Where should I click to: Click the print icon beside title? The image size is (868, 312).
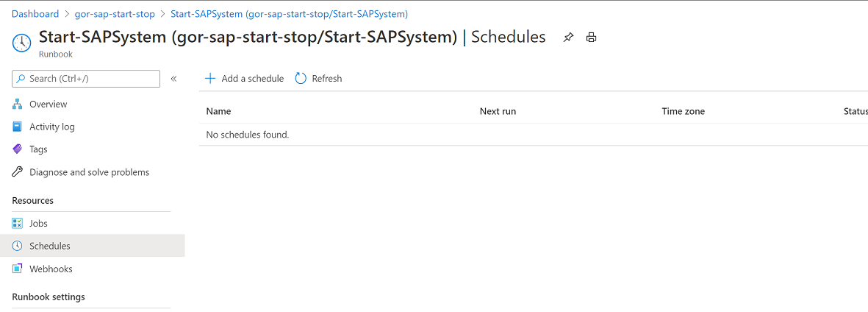591,38
